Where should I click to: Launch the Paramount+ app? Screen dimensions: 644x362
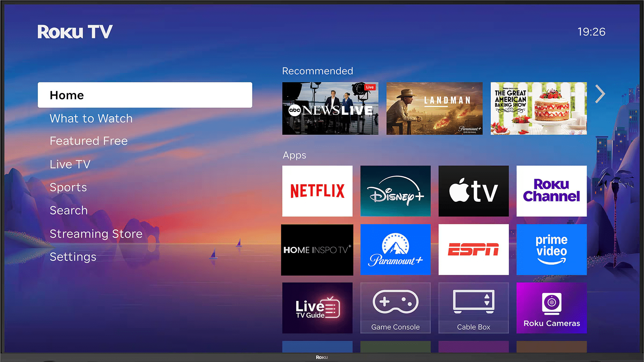click(x=395, y=249)
